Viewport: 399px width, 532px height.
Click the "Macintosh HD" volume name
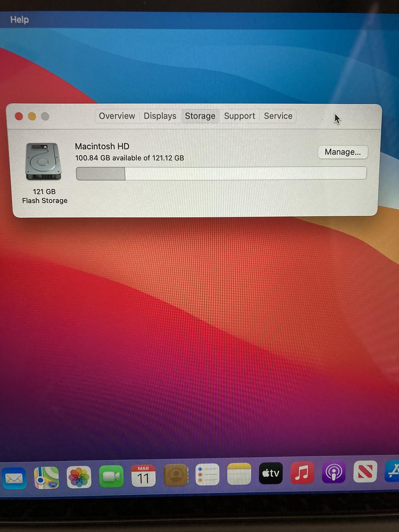102,146
